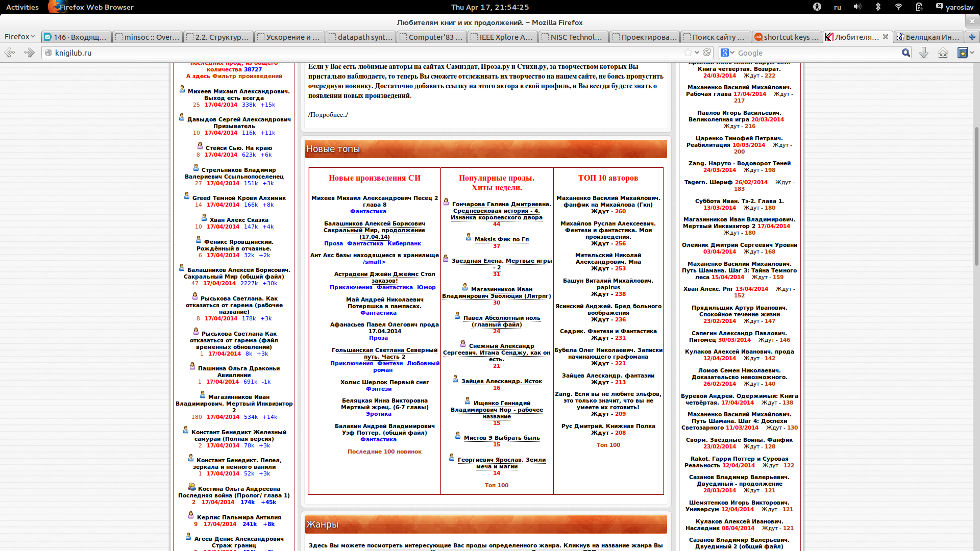Click the bookmarks menu star icon
Image resolution: width=980 pixels, height=551 pixels.
coord(962,53)
